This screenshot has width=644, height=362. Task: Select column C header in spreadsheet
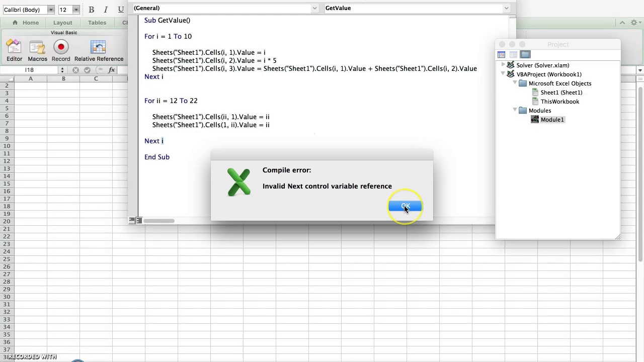[96, 78]
